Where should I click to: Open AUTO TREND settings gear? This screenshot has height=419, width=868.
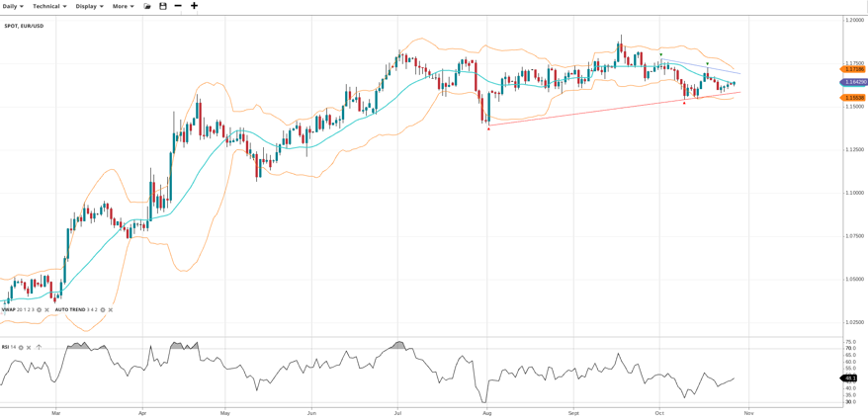(x=103, y=310)
